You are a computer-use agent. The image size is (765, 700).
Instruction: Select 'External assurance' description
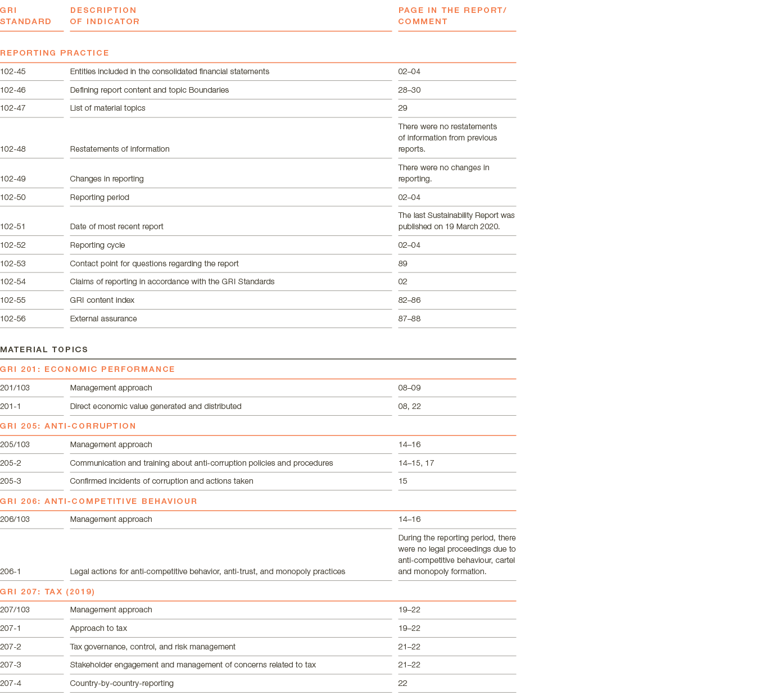103,319
